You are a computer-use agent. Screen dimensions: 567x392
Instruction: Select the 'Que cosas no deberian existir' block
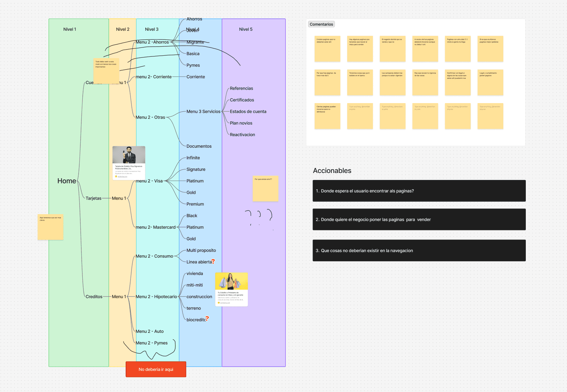[419, 250]
